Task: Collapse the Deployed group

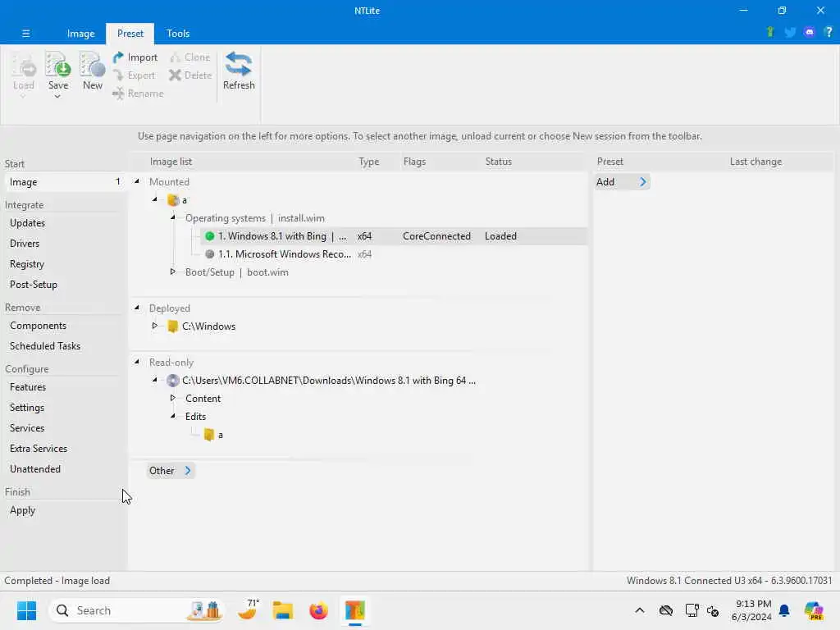Action: click(137, 308)
